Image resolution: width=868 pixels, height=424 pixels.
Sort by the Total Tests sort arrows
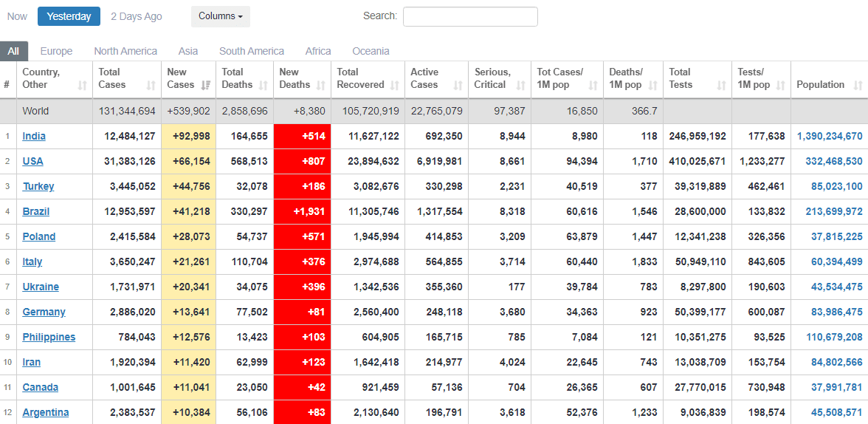722,85
